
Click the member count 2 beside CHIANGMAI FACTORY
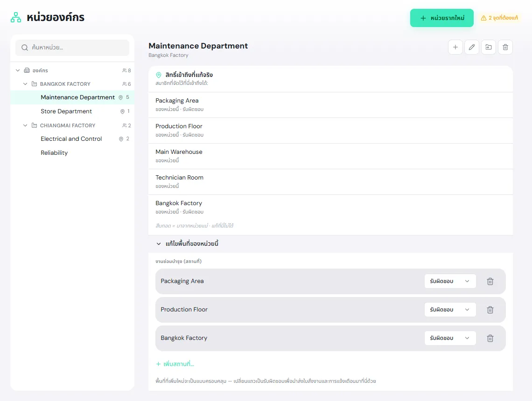pyautogui.click(x=129, y=125)
